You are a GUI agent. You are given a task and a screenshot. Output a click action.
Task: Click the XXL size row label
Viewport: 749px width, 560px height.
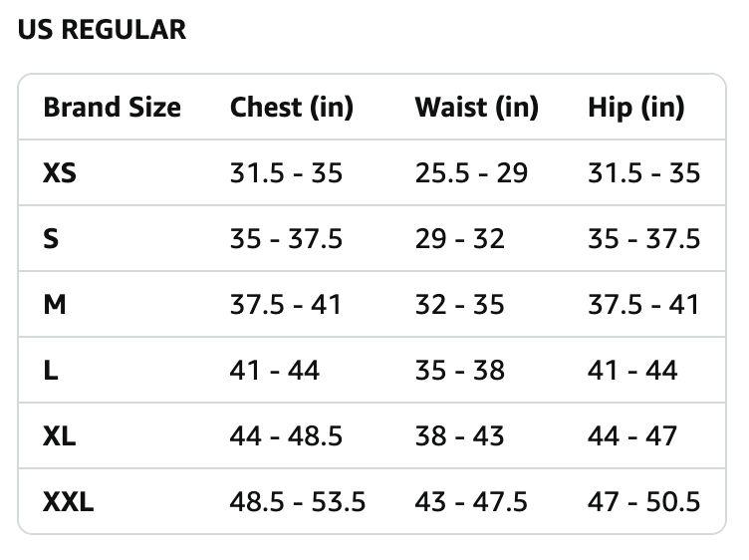tap(69, 501)
